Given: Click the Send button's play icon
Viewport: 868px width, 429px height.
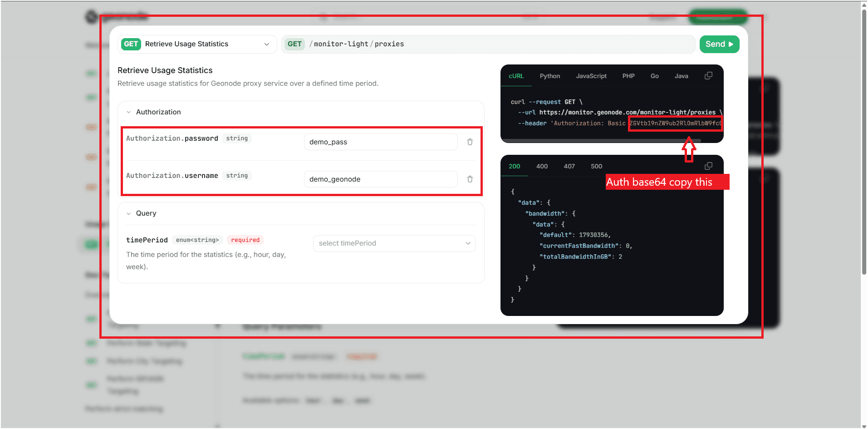Looking at the screenshot, I should (731, 44).
